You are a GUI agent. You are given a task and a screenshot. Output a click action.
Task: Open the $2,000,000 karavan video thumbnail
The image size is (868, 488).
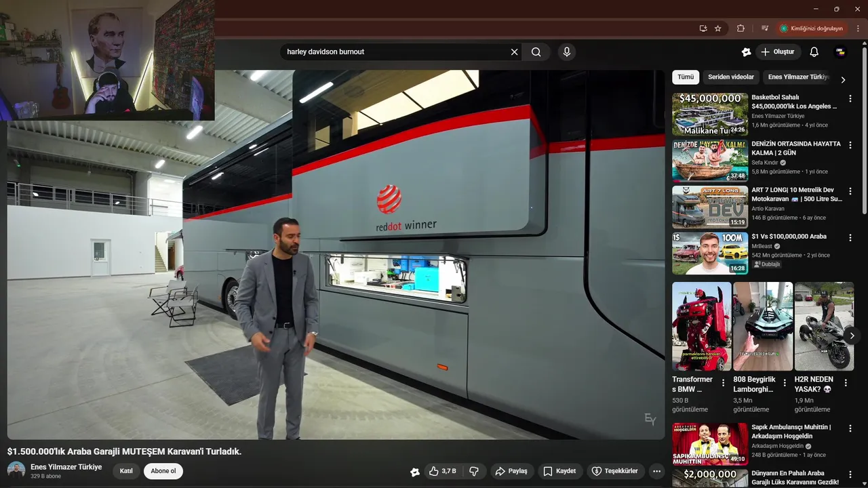[x=710, y=478]
